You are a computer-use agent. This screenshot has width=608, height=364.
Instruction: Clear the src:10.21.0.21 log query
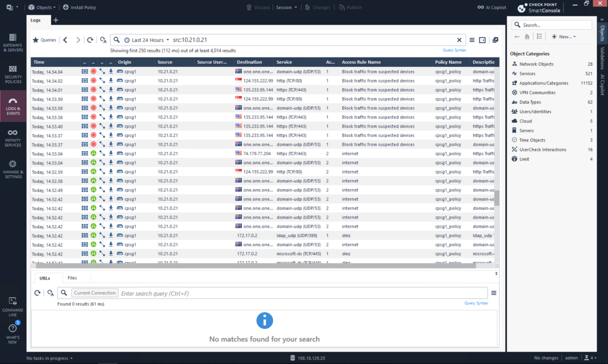pos(459,40)
